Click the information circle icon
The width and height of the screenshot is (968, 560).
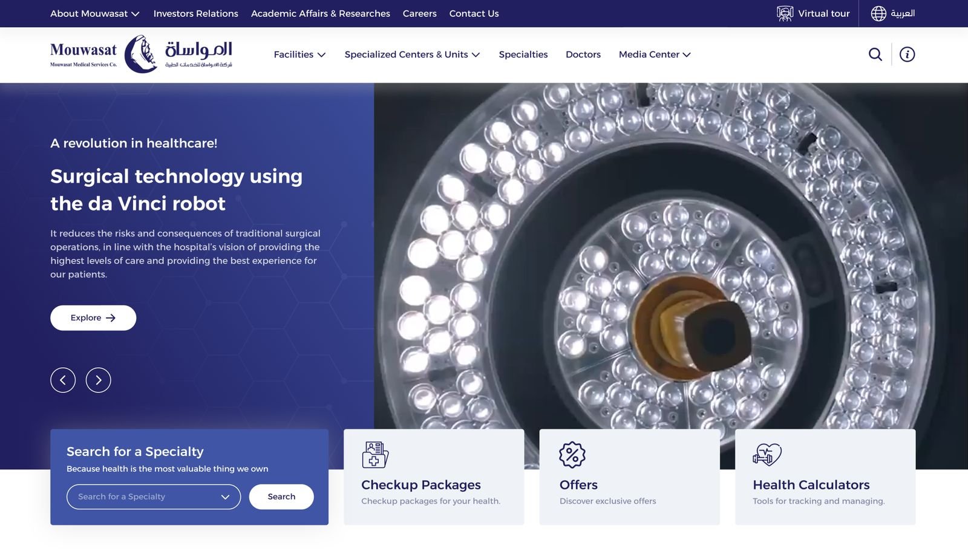pyautogui.click(x=907, y=54)
